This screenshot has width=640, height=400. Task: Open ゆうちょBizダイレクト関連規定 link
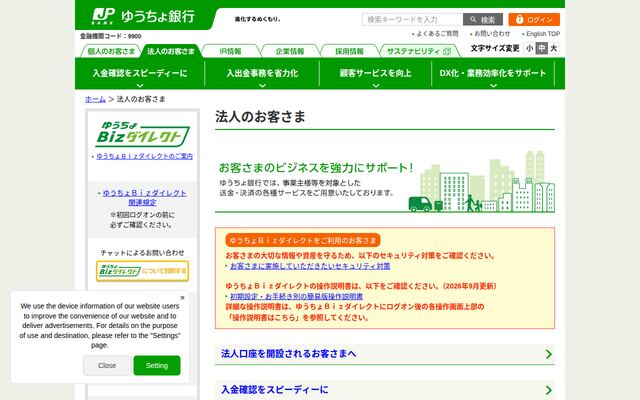(144, 198)
